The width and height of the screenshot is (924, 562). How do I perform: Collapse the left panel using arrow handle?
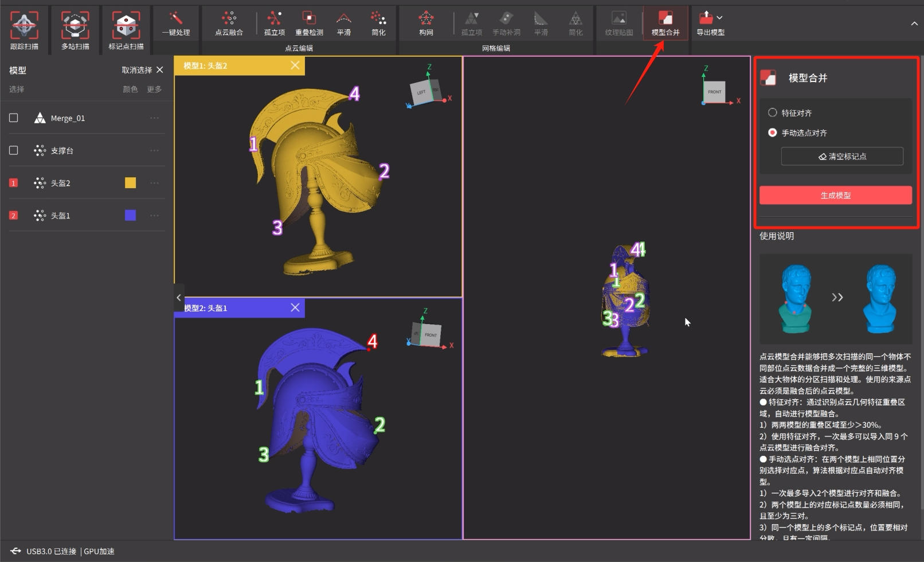[179, 298]
